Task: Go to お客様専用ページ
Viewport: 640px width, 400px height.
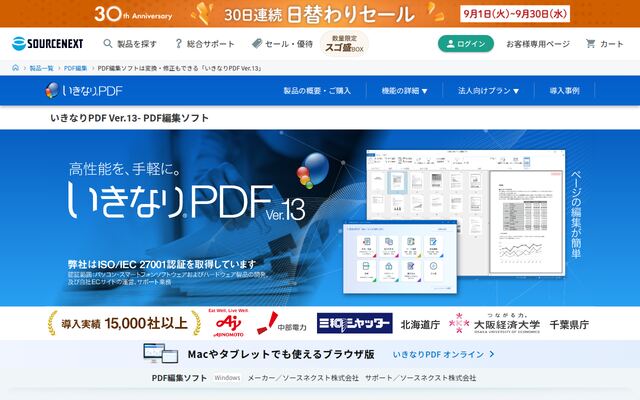Action: [538, 44]
